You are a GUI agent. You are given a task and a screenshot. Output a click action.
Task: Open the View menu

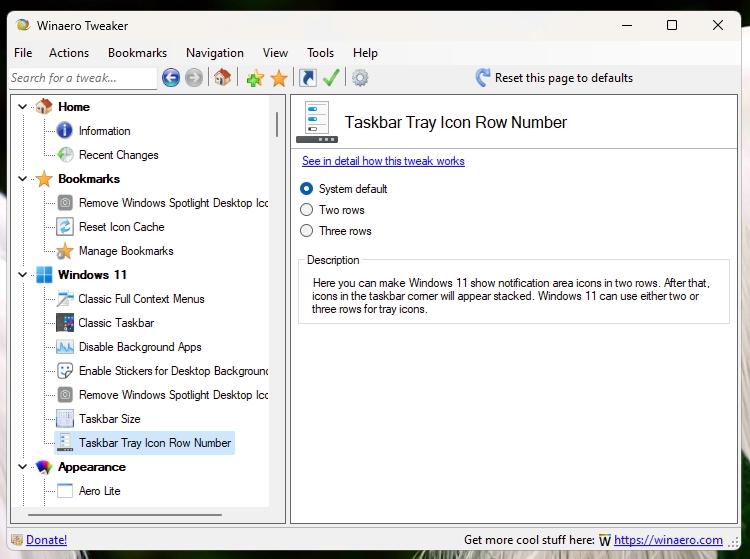coord(275,53)
